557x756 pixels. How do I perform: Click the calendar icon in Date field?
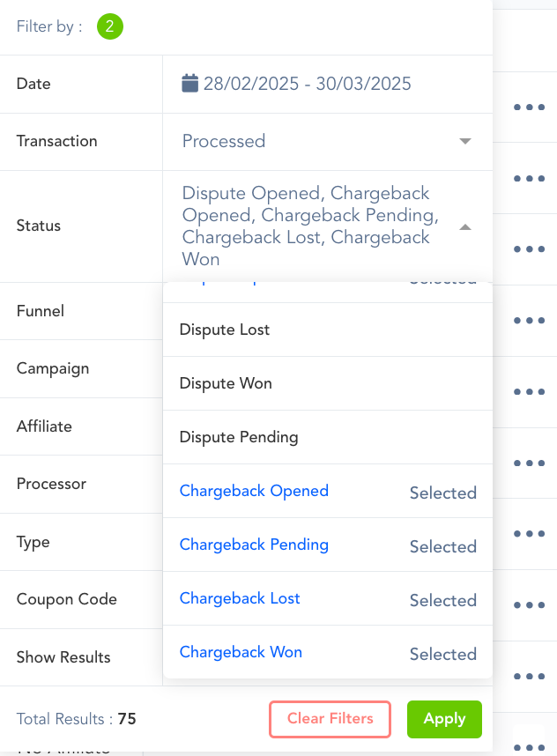point(189,84)
